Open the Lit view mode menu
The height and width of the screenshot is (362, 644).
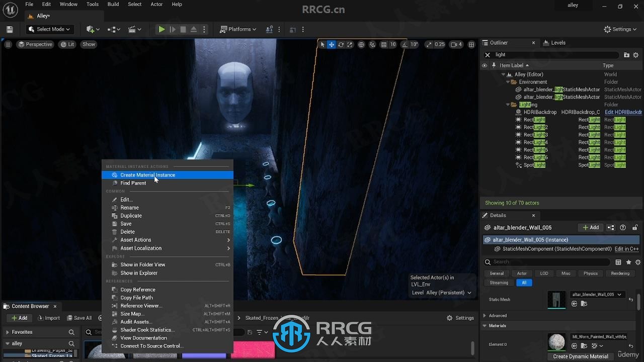pos(67,44)
